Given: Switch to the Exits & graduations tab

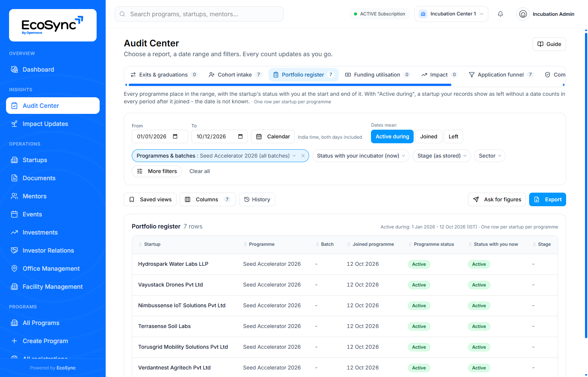Looking at the screenshot, I should (164, 75).
